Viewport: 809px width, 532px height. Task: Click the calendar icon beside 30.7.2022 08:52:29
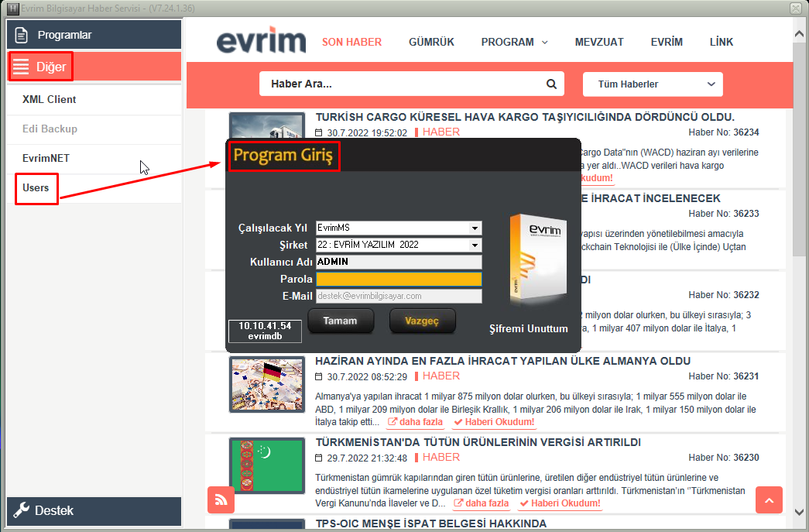(x=319, y=376)
